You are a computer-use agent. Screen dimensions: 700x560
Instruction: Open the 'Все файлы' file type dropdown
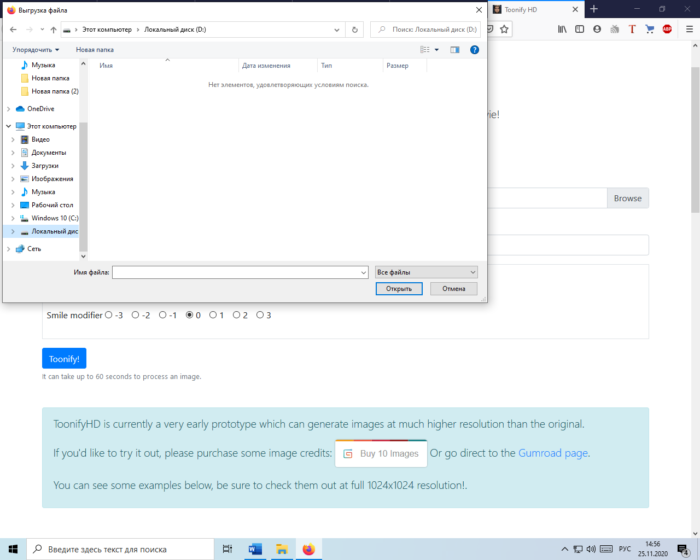(x=426, y=272)
